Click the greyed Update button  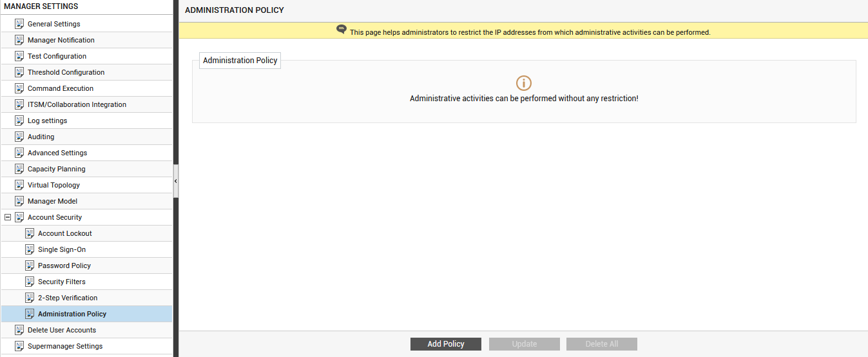(525, 344)
